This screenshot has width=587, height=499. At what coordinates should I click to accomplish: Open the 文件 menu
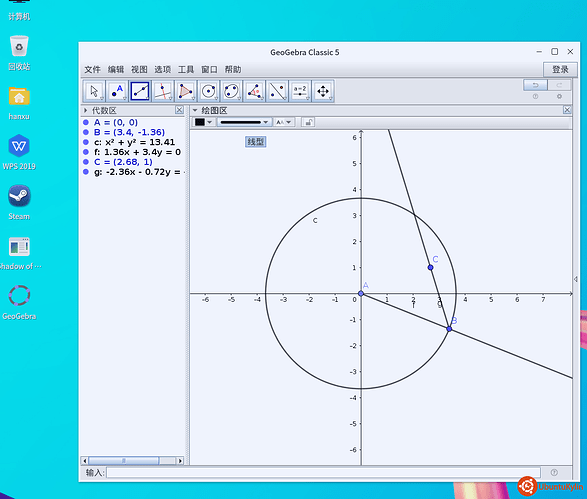coord(92,70)
